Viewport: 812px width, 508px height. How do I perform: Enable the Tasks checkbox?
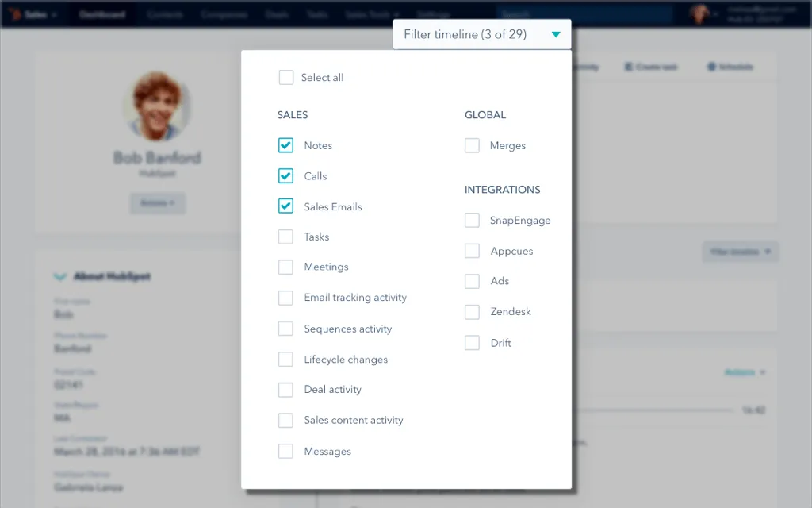coord(285,237)
